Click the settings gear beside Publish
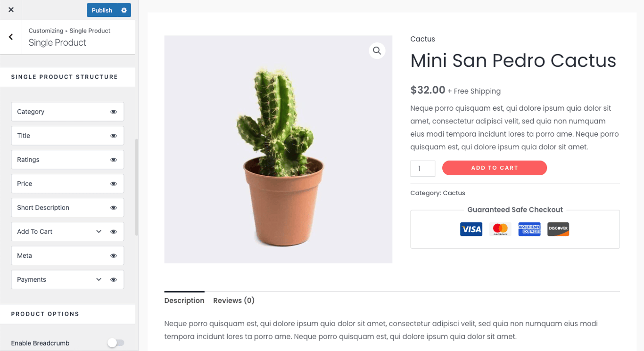Screen dimensions: 644x351 click(x=124, y=9)
